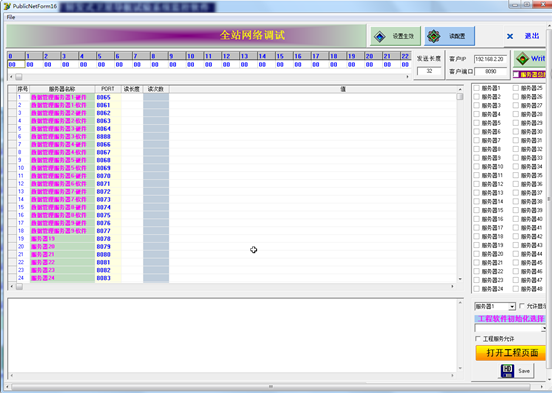
Task: Enable the 服务器12 checkbox
Action: pos(476,184)
